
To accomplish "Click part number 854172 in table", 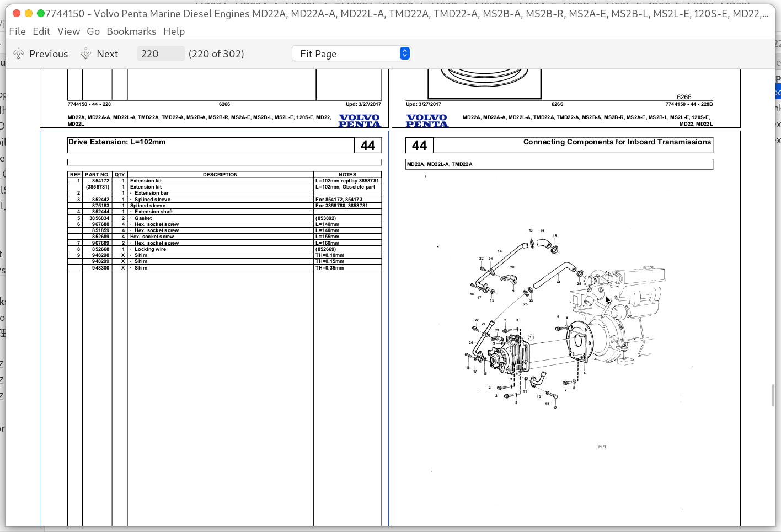I will 100,181.
